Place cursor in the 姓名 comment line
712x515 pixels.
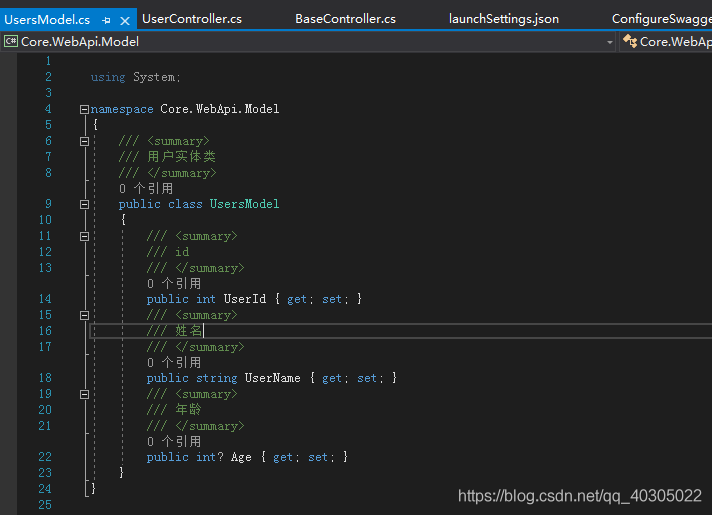point(188,331)
